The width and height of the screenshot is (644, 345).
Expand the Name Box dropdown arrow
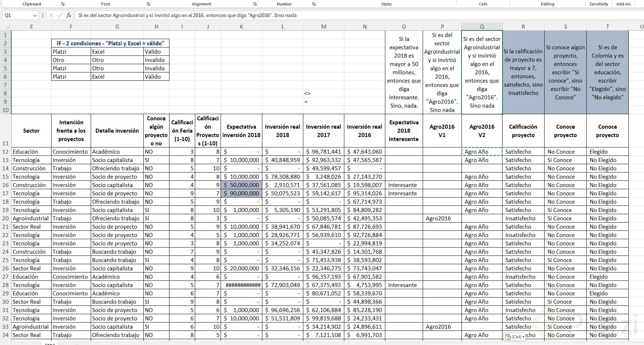click(35, 16)
